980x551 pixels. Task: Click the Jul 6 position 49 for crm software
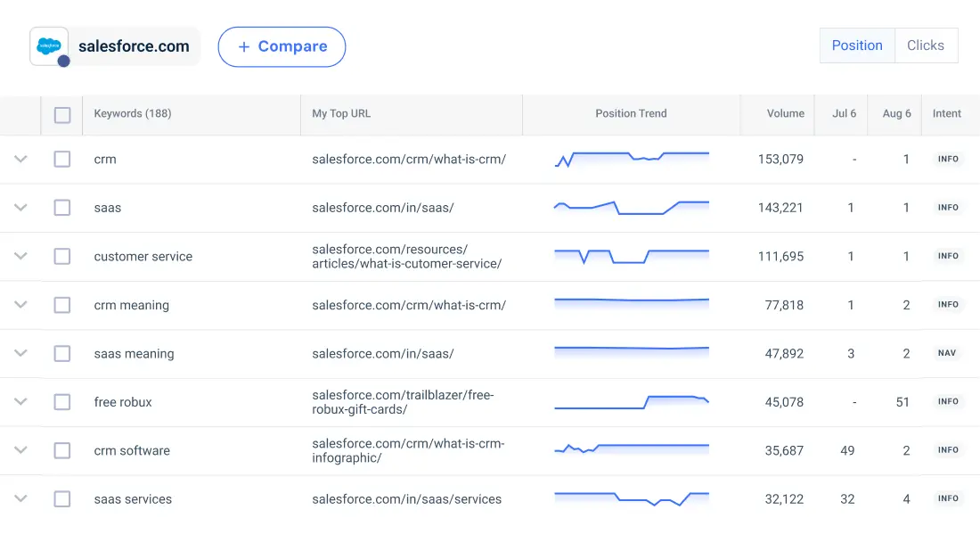pyautogui.click(x=847, y=450)
